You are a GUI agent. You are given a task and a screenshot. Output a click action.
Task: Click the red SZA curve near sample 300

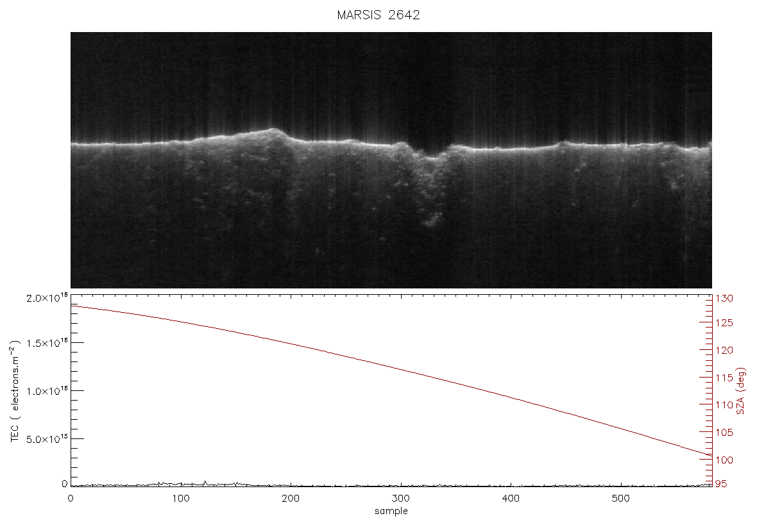tap(401, 369)
